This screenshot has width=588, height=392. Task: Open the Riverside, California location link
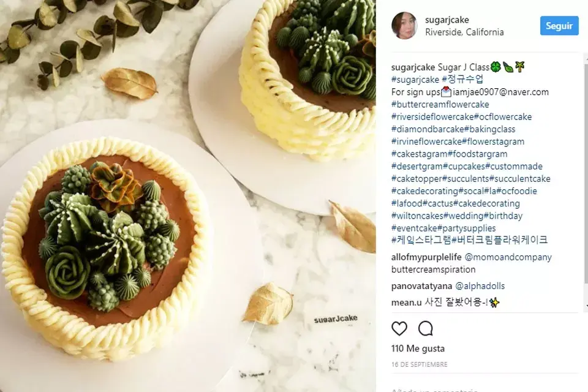pos(464,32)
